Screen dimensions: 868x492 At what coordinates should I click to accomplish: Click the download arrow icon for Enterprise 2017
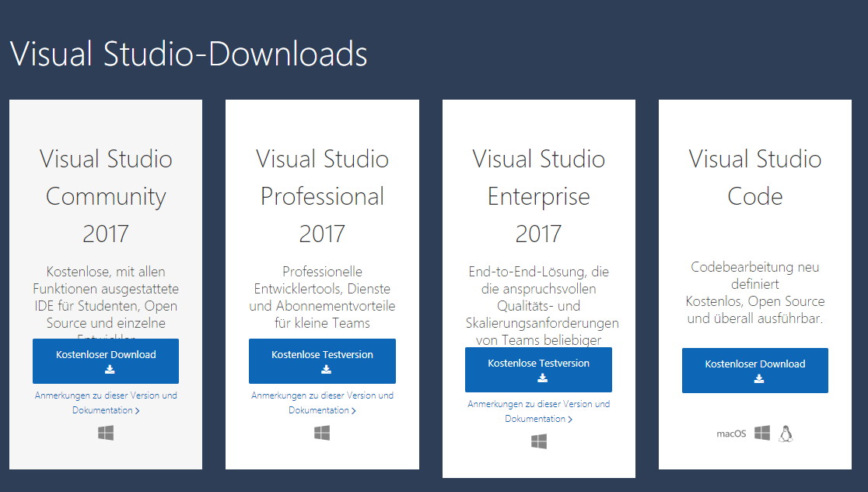coord(543,378)
